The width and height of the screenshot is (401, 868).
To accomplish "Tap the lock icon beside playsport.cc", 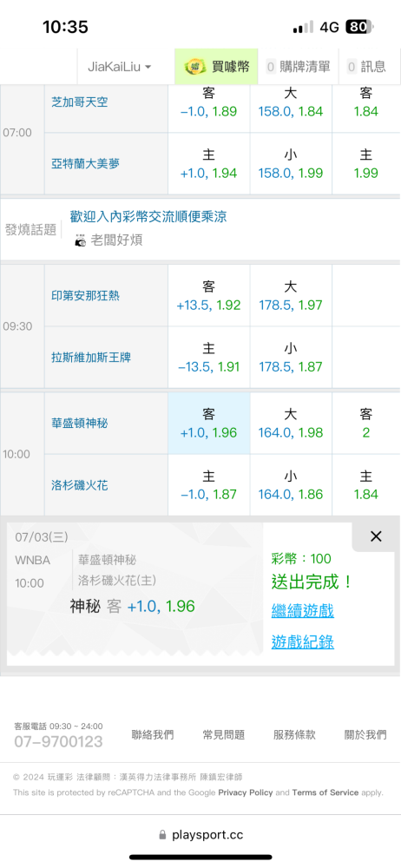I will [x=162, y=835].
